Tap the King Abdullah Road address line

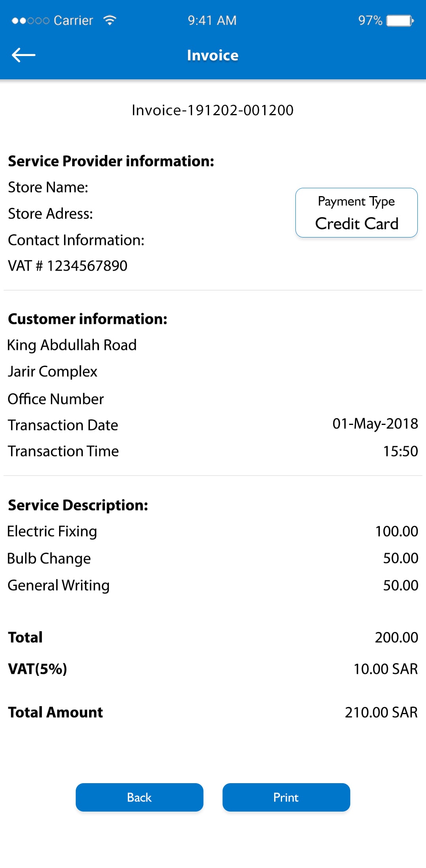72,345
